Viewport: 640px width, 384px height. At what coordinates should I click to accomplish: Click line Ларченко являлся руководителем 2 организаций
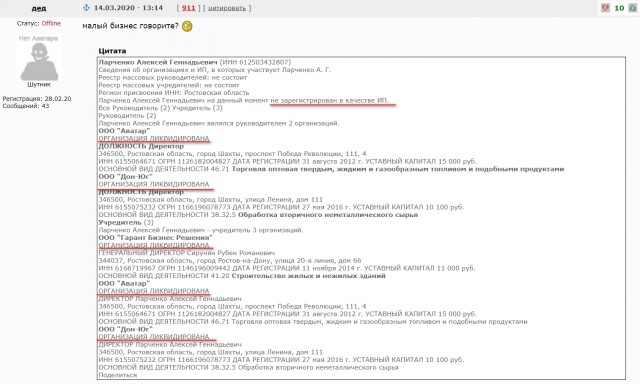point(218,123)
